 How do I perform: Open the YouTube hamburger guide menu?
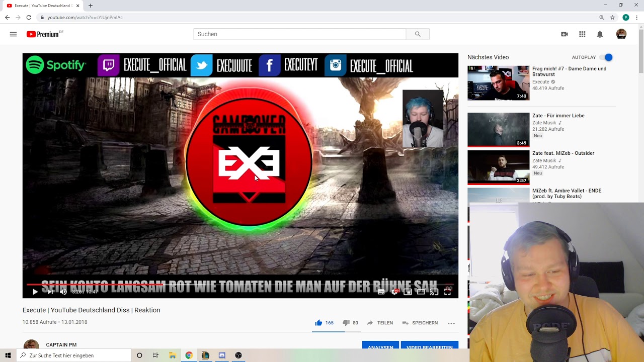point(13,34)
